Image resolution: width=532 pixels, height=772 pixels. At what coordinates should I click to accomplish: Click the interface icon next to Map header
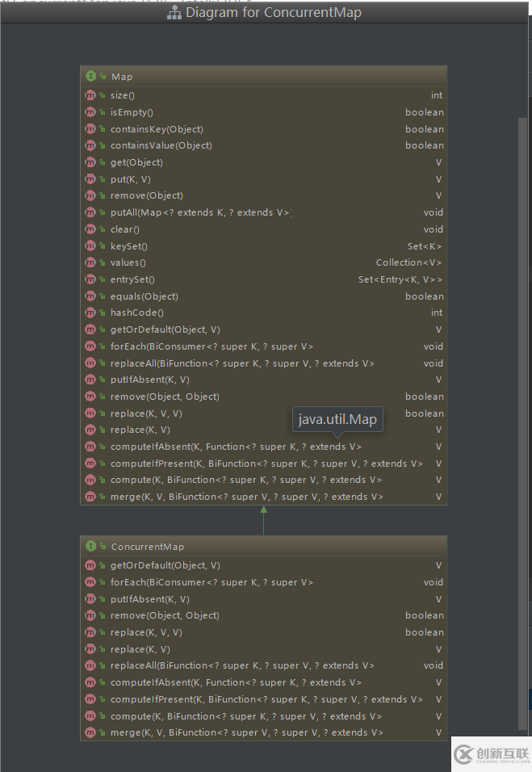[90, 76]
